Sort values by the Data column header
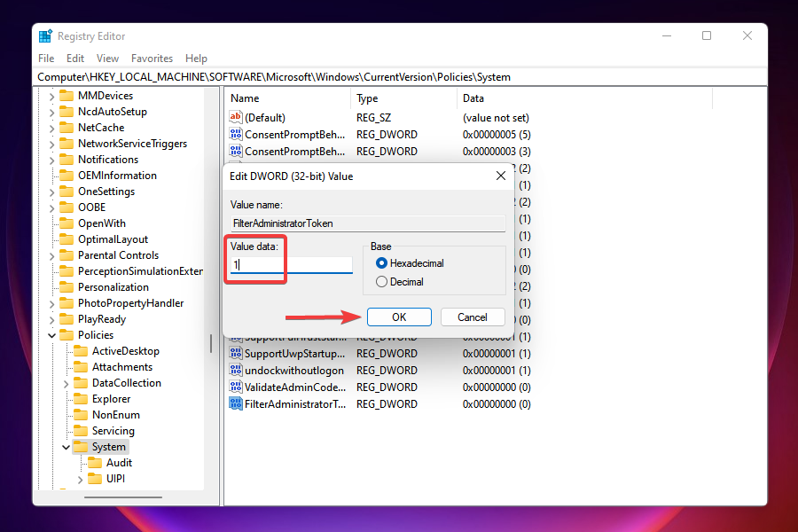This screenshot has height=532, width=798. [x=585, y=98]
